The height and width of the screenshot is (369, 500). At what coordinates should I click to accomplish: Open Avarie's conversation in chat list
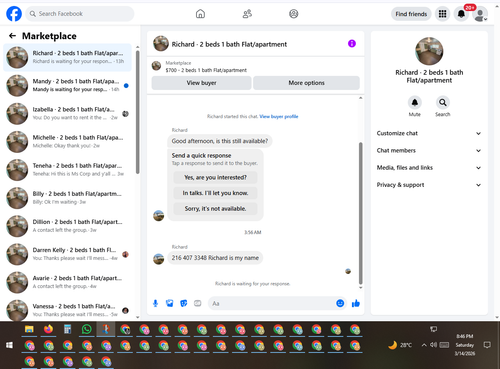(67, 282)
